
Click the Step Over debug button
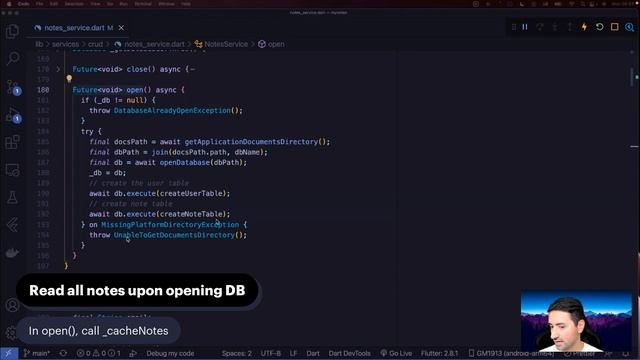point(540,27)
